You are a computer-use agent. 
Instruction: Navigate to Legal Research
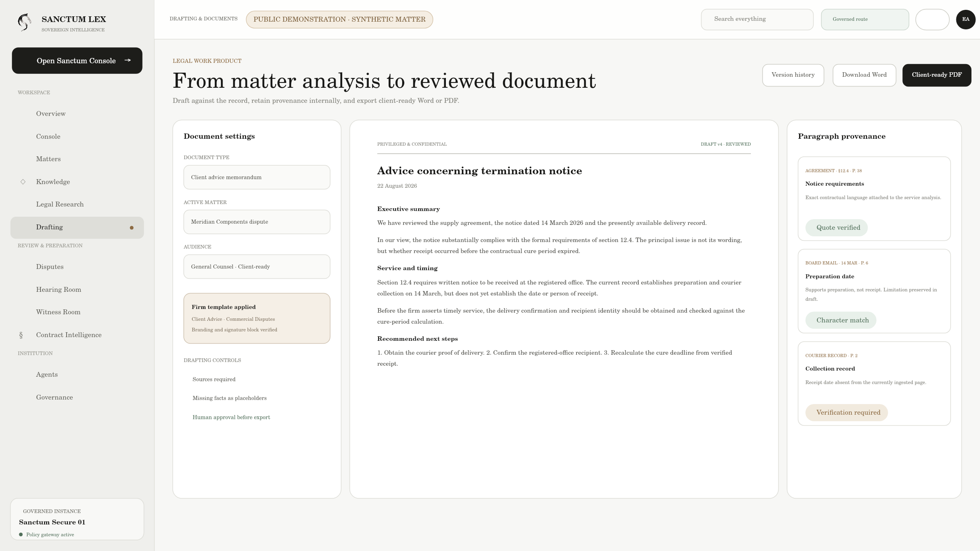tap(77, 204)
